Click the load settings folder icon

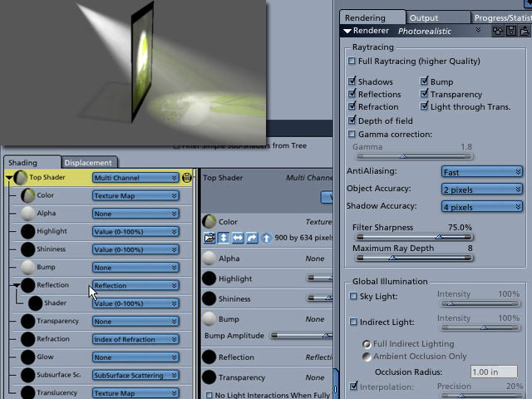click(525, 31)
